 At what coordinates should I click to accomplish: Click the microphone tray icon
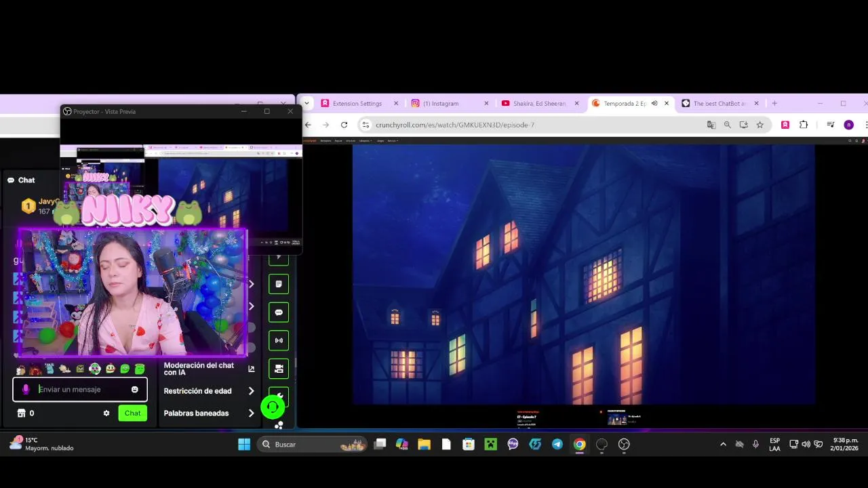pos(755,445)
